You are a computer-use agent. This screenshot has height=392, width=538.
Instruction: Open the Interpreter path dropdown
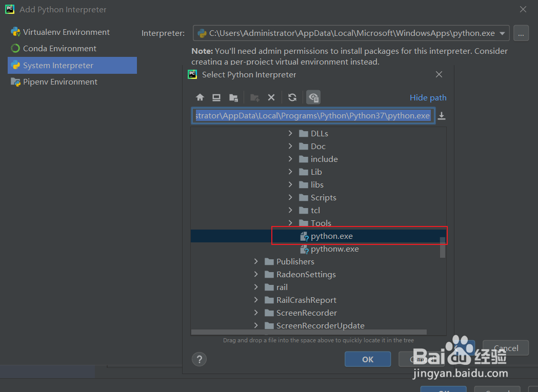point(502,33)
